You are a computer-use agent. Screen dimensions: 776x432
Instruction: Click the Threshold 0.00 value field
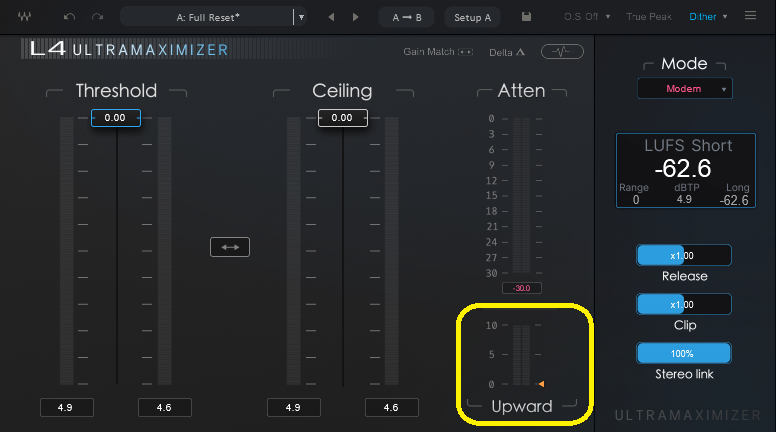click(x=115, y=118)
